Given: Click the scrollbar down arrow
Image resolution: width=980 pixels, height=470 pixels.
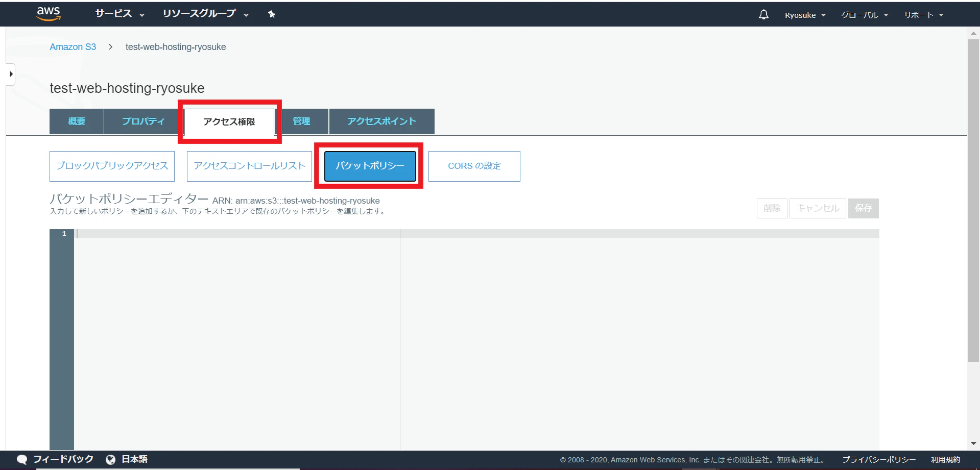Looking at the screenshot, I should click(x=973, y=443).
